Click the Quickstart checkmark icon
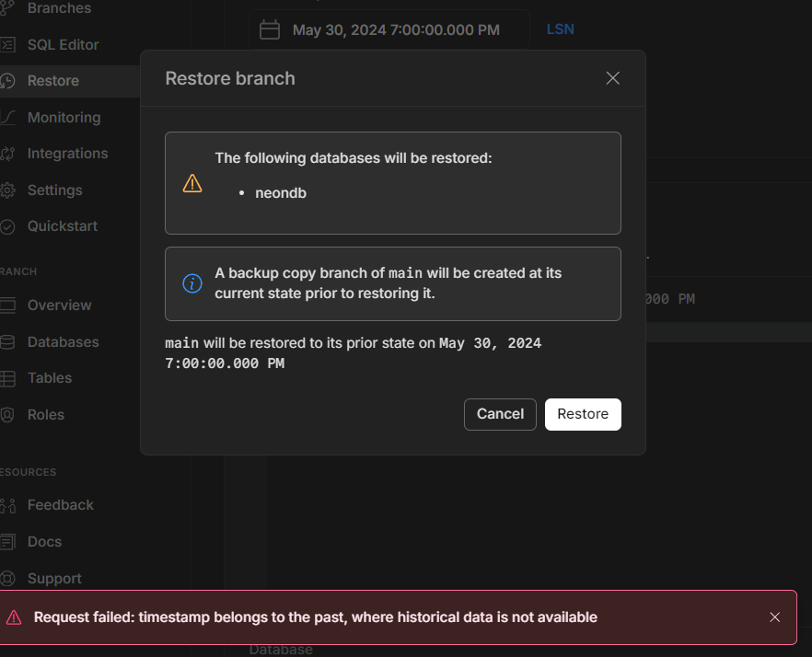The image size is (812, 657). [7, 226]
